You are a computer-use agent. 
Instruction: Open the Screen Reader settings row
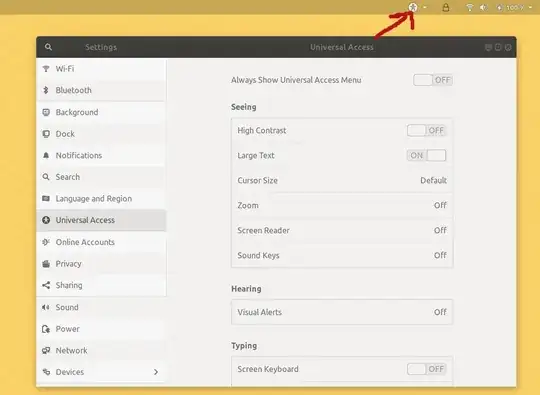pos(342,230)
